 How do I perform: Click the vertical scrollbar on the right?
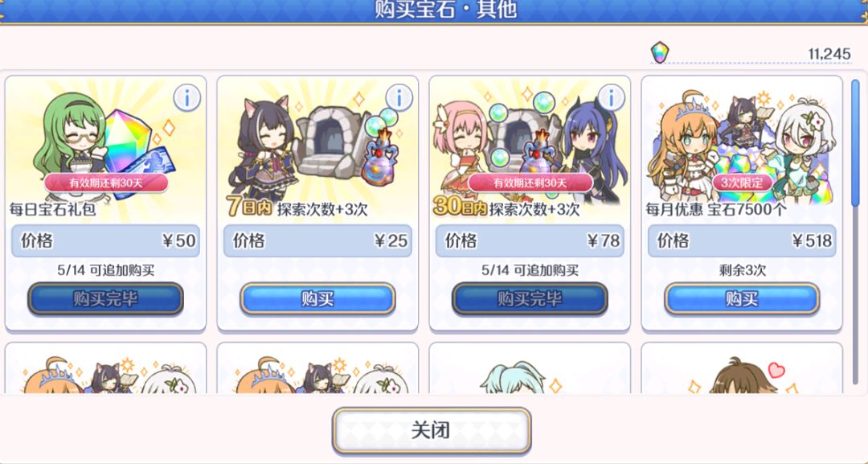pyautogui.click(x=855, y=232)
